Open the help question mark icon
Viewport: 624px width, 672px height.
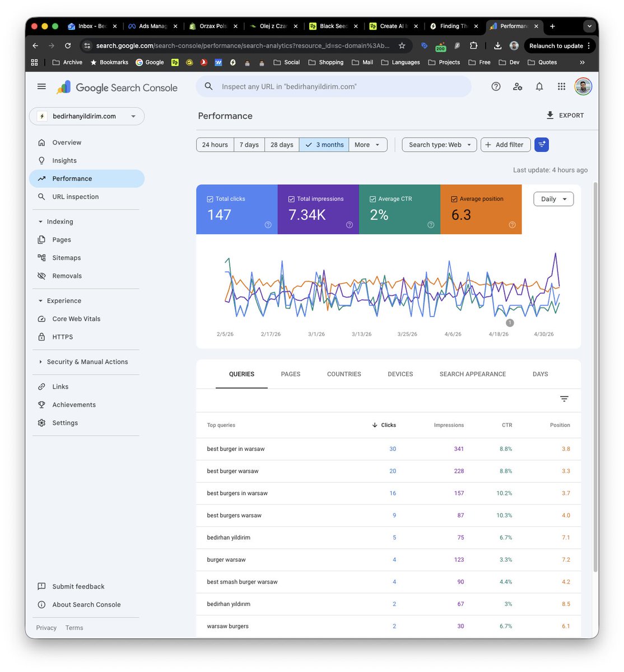(x=496, y=87)
